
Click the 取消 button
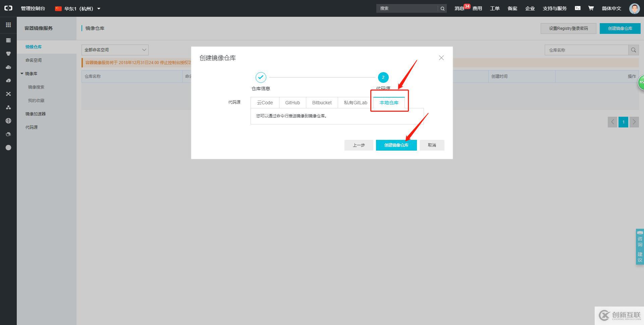point(432,145)
